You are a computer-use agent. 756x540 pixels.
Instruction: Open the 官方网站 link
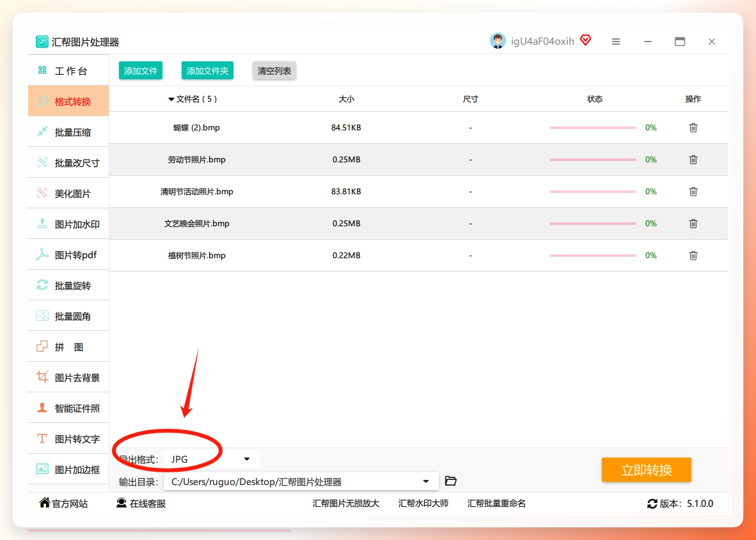click(x=64, y=504)
